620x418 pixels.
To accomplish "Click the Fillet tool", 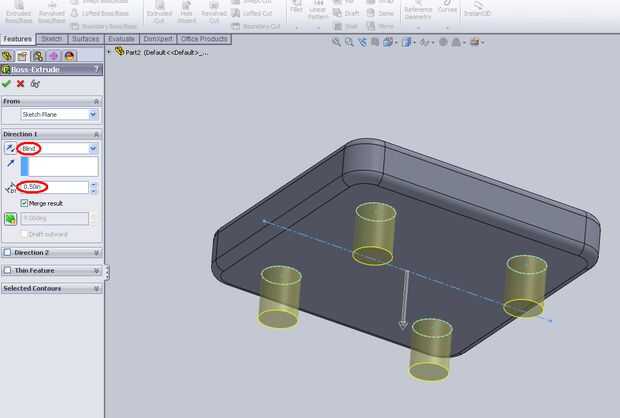I will (296, 8).
